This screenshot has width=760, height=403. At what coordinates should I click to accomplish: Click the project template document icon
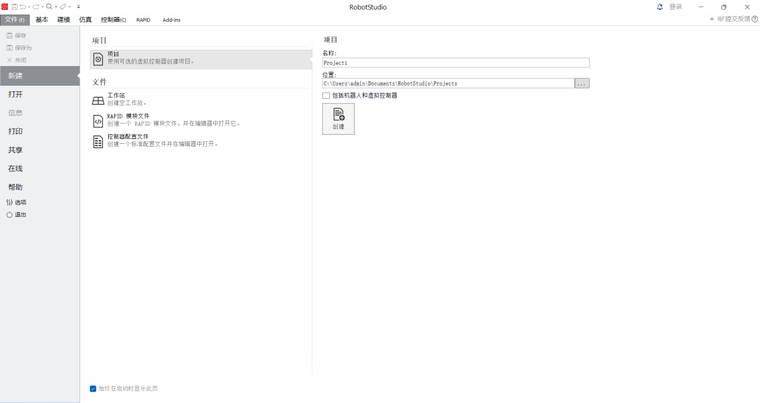coord(98,59)
